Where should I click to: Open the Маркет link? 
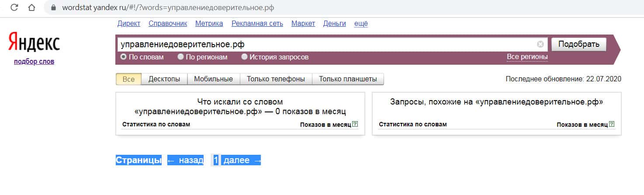[303, 24]
